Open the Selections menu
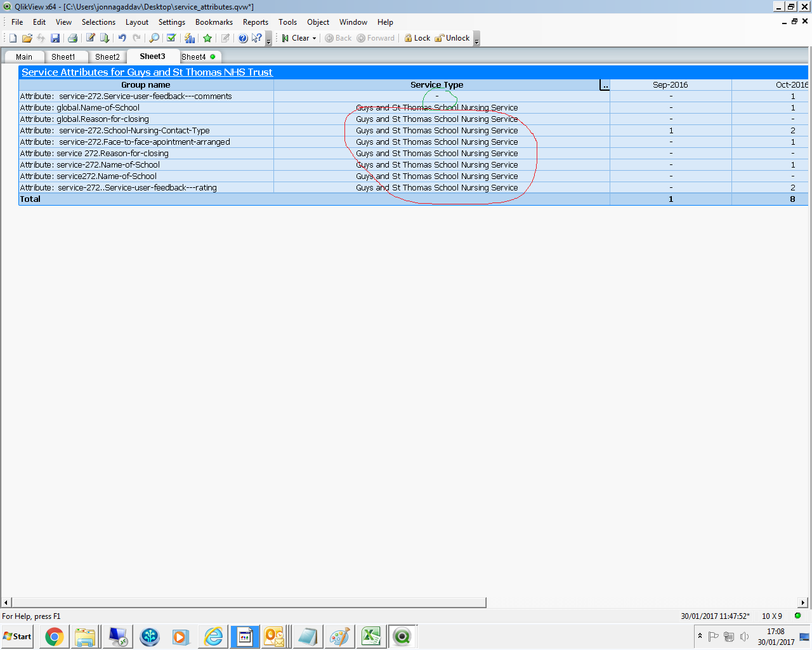The image size is (812, 650). point(98,22)
